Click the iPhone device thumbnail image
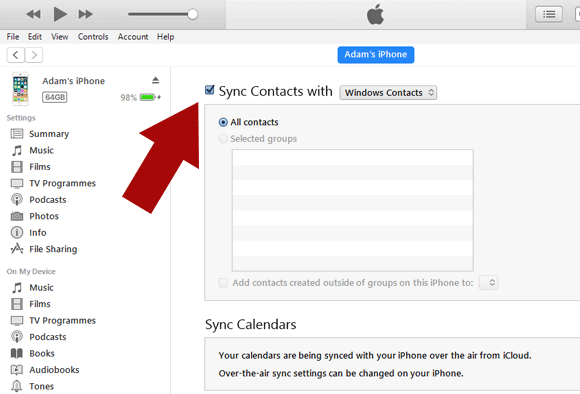Viewport: 580px width, 394px height. coord(20,89)
